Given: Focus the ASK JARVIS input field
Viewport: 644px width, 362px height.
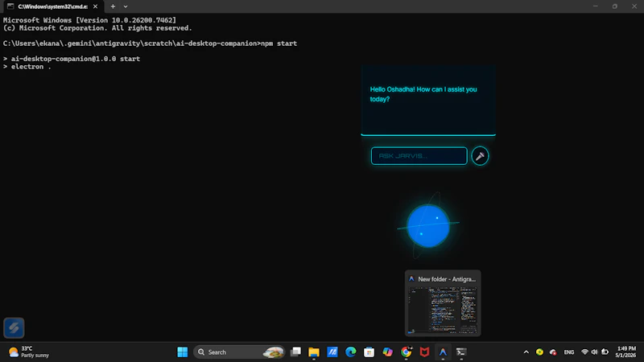Looking at the screenshot, I should 419,156.
